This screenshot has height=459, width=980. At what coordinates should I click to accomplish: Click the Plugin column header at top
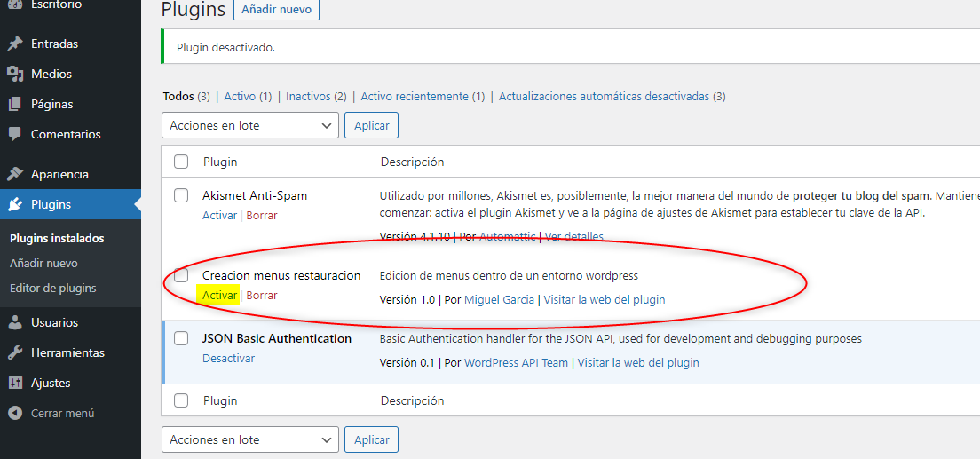(x=220, y=162)
